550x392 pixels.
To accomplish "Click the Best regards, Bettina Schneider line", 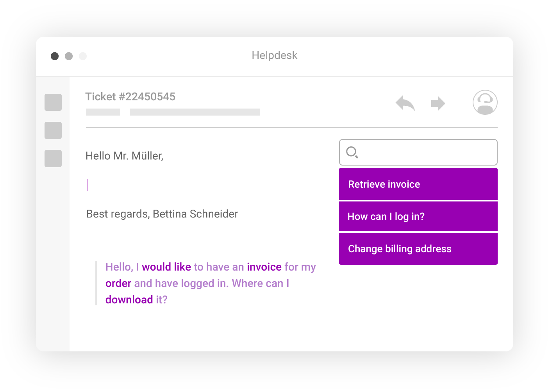I will [162, 214].
